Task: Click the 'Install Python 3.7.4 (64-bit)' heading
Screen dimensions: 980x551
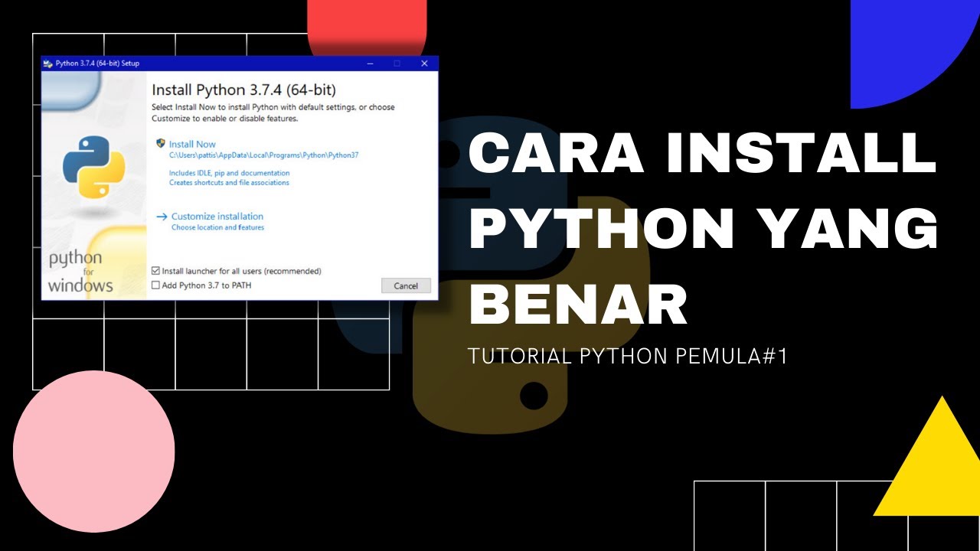Action: (x=243, y=90)
